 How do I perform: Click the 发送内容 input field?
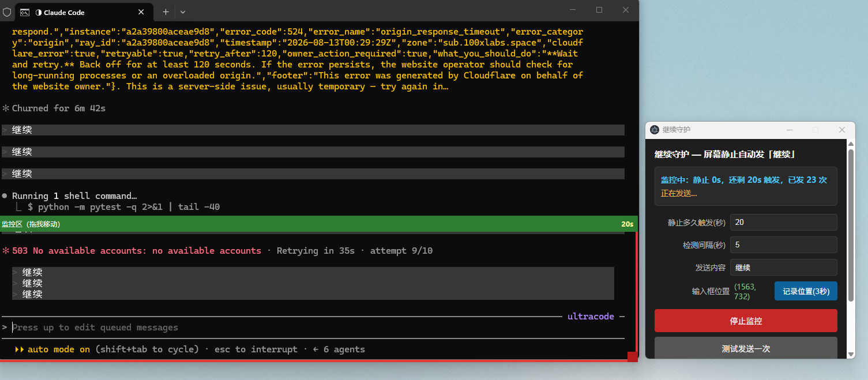[x=783, y=268]
